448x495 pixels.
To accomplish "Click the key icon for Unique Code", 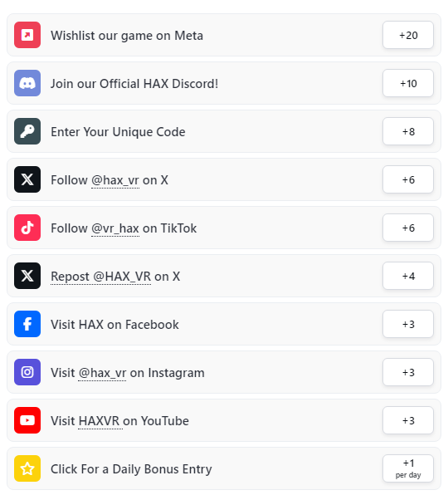I will 27,131.
